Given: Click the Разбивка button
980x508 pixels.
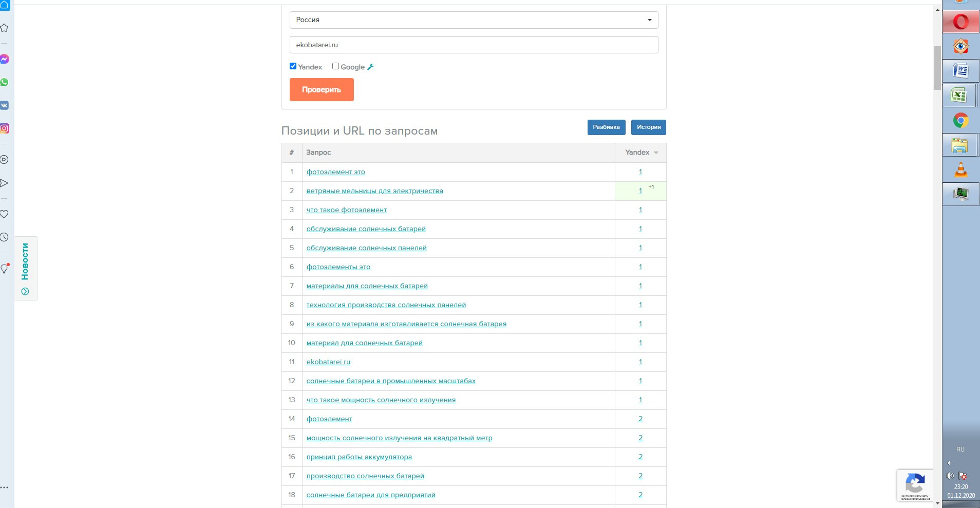Looking at the screenshot, I should click(x=606, y=127).
